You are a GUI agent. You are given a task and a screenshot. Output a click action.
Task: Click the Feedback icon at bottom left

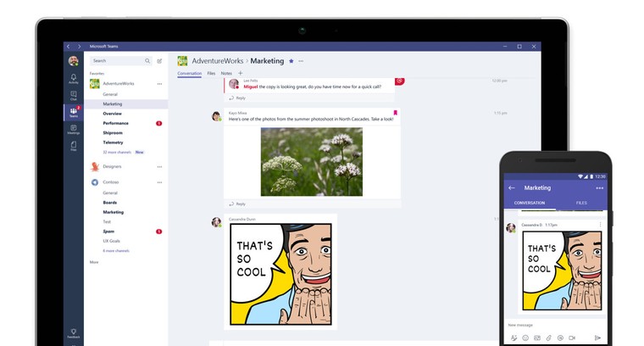pos(74,333)
